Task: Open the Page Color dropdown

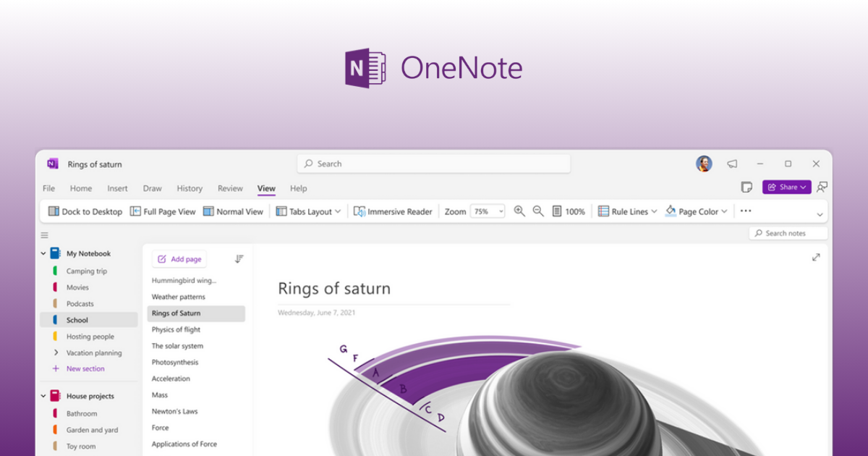Action: point(696,211)
